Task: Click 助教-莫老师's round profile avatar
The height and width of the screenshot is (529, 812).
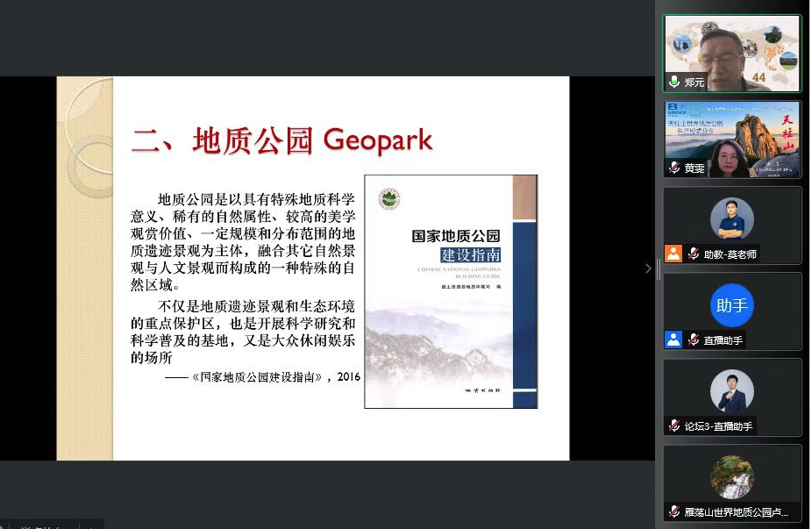Action: pos(731,219)
